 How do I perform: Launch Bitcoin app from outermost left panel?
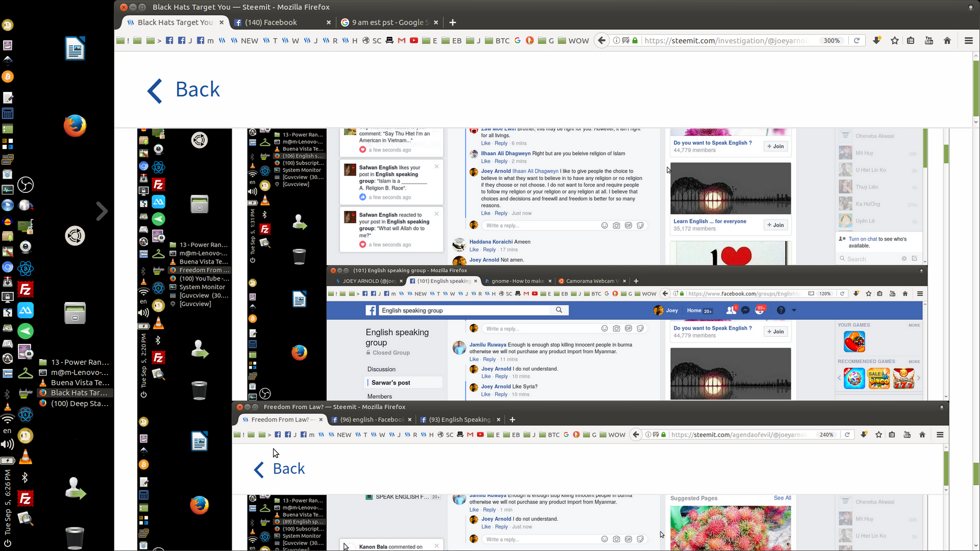pyautogui.click(x=8, y=77)
